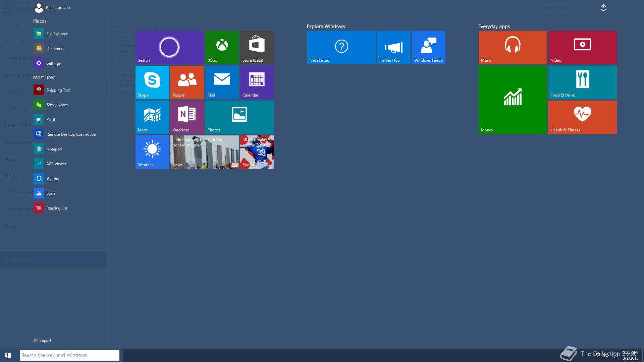Screen dimensions: 644x362
Task: Open Documents from Places
Action: click(x=50, y=48)
